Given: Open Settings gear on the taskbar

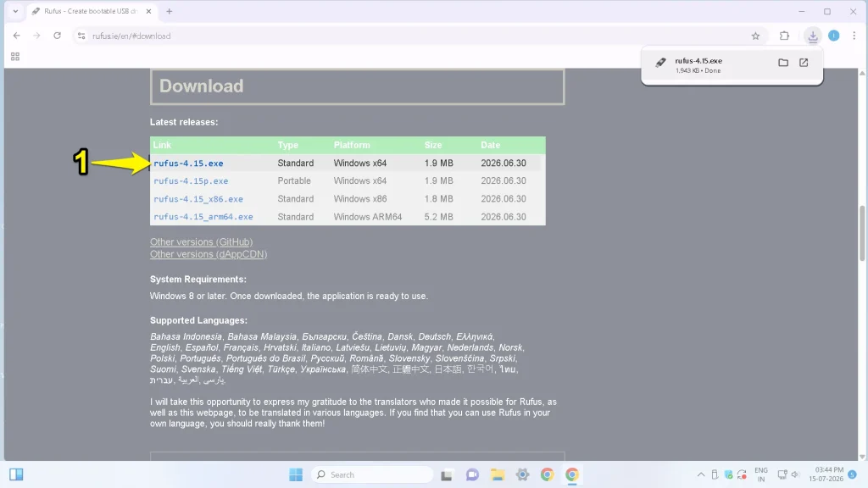Looking at the screenshot, I should (522, 474).
